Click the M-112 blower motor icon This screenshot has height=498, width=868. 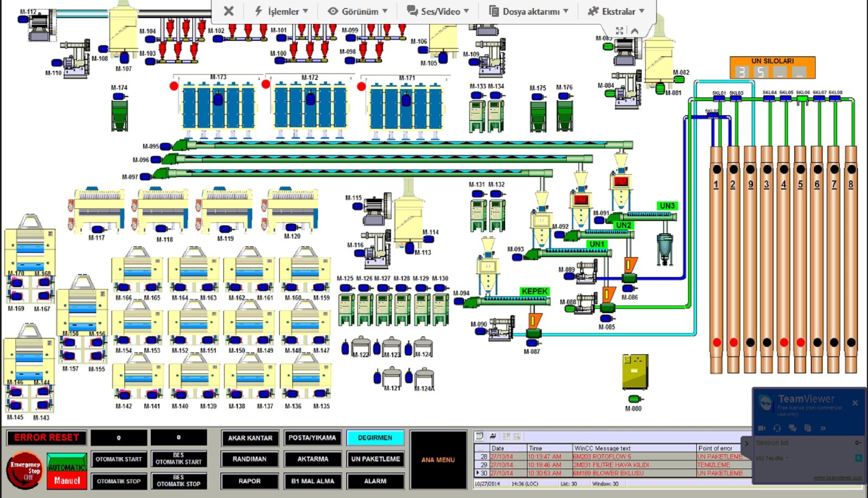pos(41,25)
